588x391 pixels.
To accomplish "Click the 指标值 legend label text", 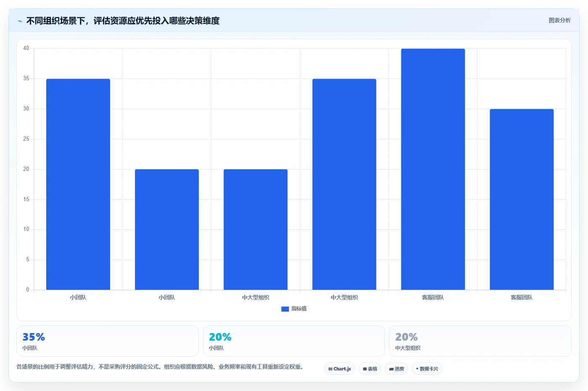I will 299,309.
